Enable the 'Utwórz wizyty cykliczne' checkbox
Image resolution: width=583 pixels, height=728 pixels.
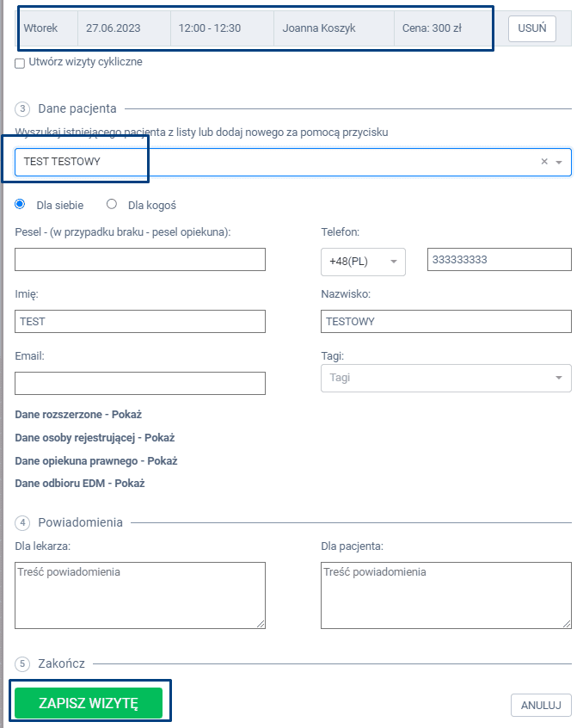tap(20, 64)
